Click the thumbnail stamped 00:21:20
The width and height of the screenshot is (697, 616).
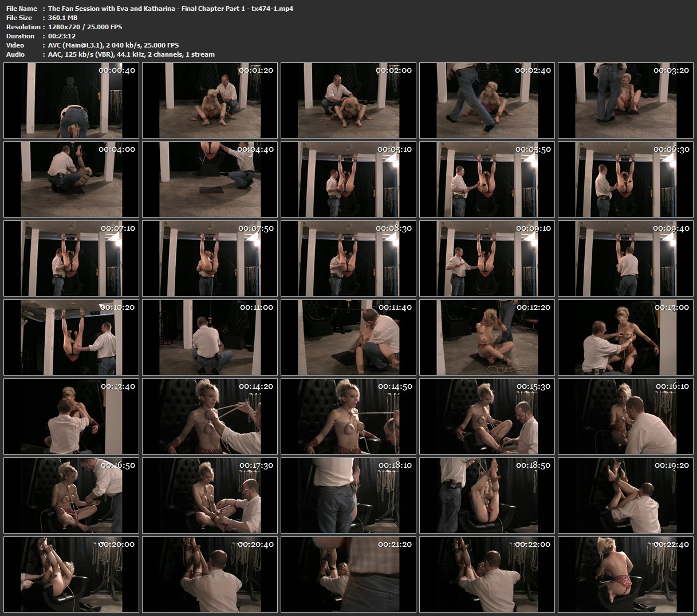coord(349,575)
